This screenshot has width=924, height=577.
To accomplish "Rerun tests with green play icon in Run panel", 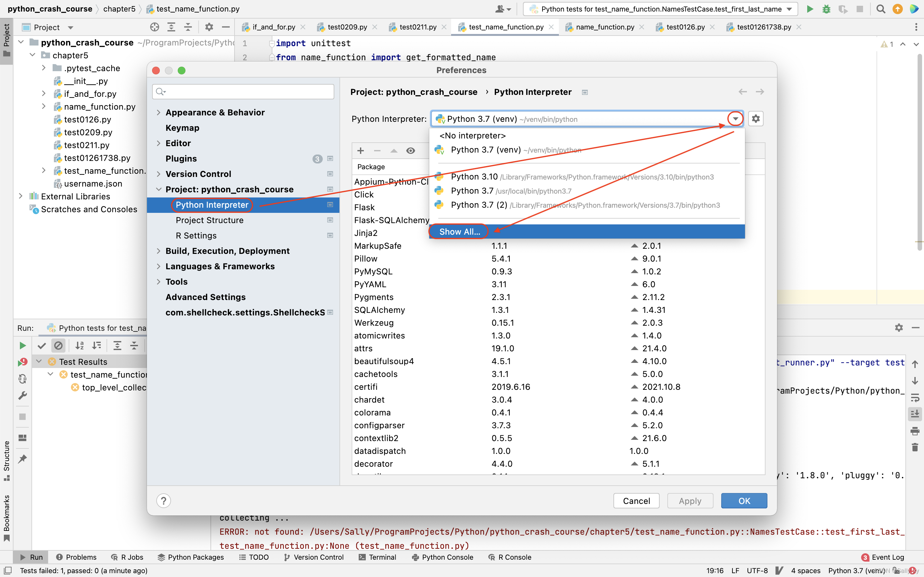I will coord(22,345).
